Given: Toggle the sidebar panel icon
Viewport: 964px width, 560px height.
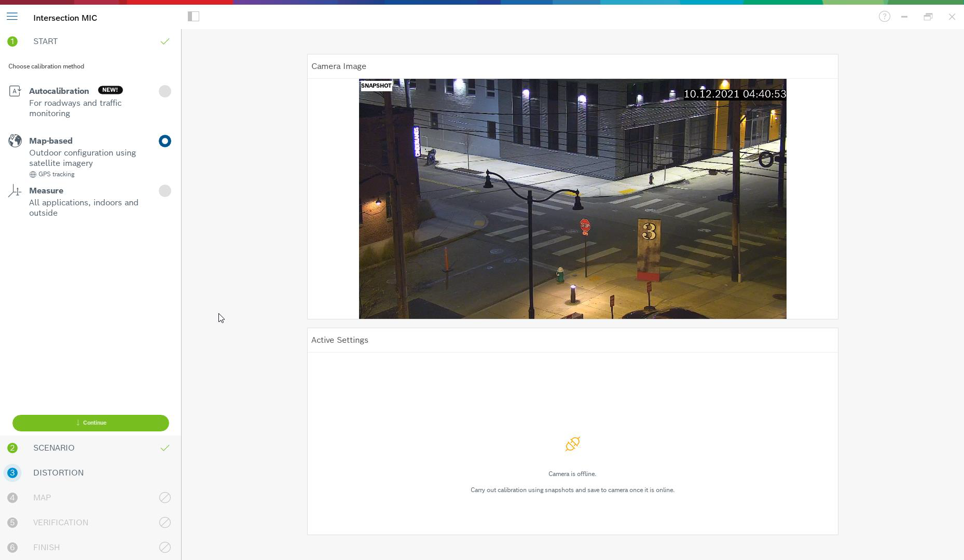Looking at the screenshot, I should pyautogui.click(x=194, y=17).
